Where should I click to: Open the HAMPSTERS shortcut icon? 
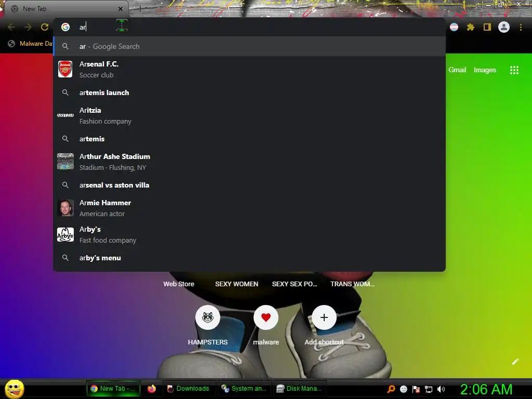pos(208,317)
